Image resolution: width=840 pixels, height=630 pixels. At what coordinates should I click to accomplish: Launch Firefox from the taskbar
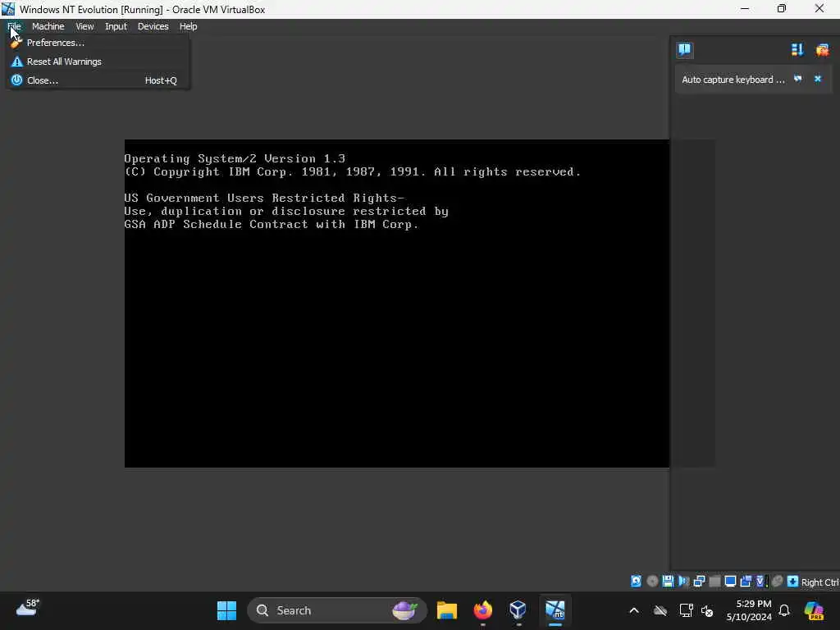482,610
